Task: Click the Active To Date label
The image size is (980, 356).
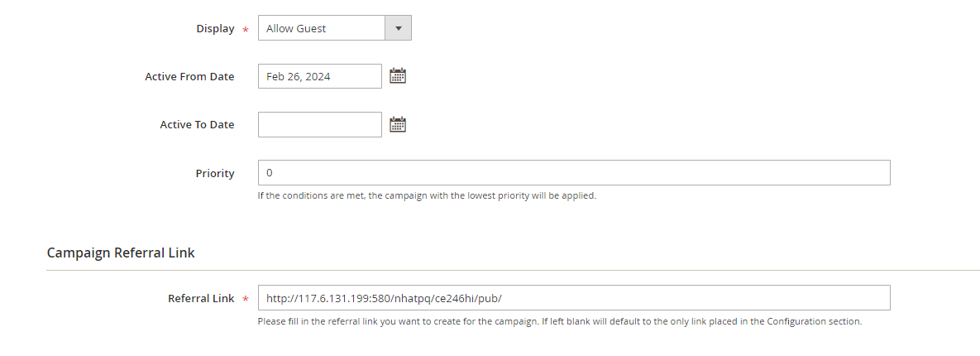Action: (x=197, y=125)
